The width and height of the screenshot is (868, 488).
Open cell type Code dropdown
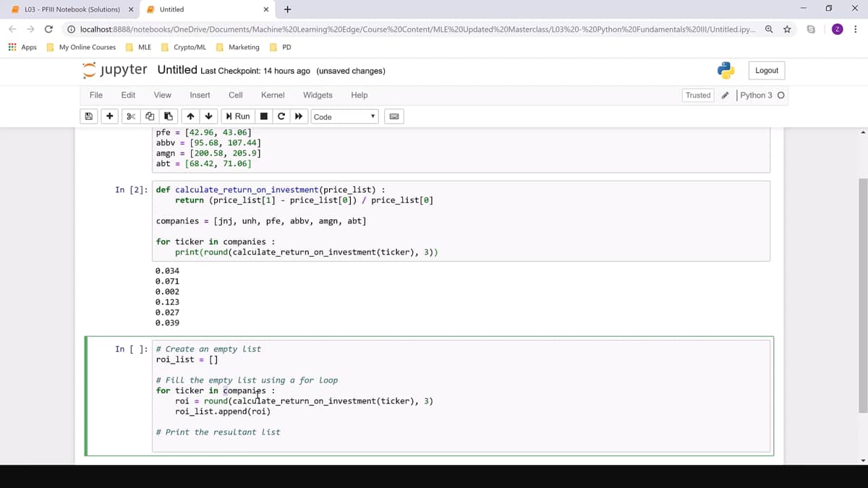tap(345, 116)
